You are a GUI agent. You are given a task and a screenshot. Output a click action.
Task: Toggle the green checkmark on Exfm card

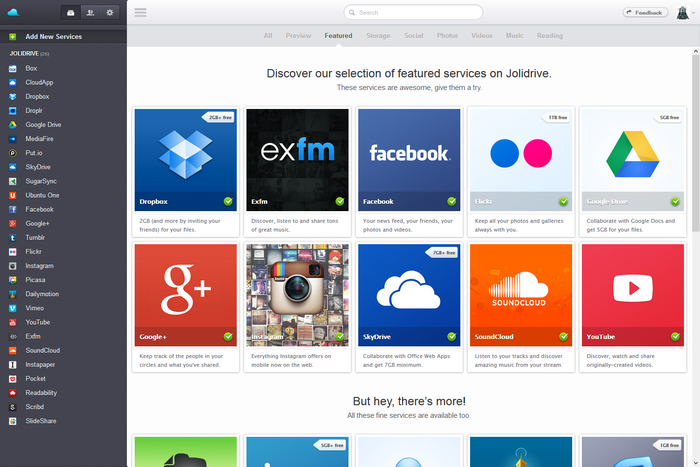(x=340, y=201)
